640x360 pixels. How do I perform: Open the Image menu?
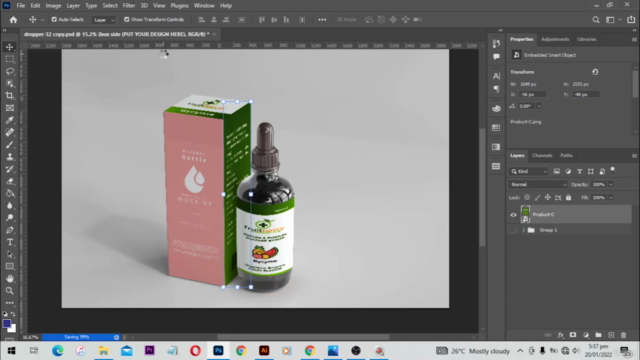click(53, 6)
